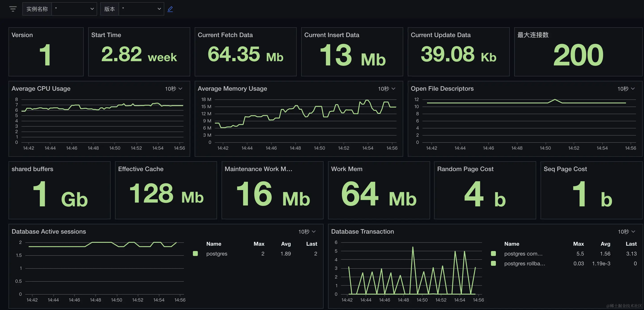This screenshot has height=310, width=644.
Task: Toggle the postgres series in Active sessions legend
Action: coord(217,253)
